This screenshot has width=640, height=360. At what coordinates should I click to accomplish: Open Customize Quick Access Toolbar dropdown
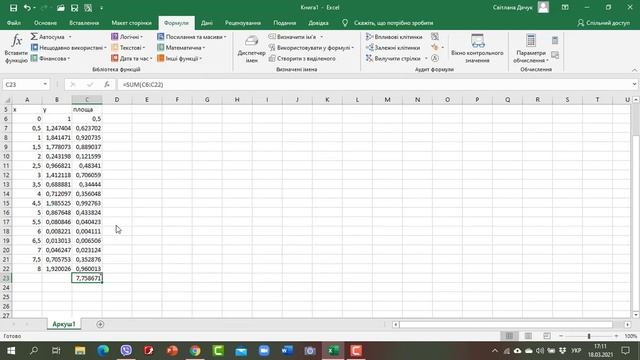[102, 8]
